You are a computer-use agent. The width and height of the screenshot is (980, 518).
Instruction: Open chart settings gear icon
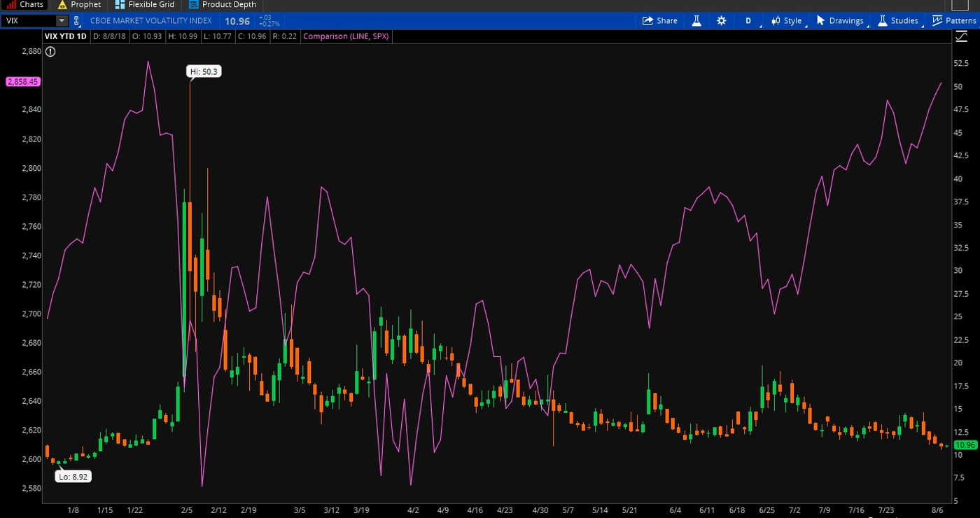[722, 21]
